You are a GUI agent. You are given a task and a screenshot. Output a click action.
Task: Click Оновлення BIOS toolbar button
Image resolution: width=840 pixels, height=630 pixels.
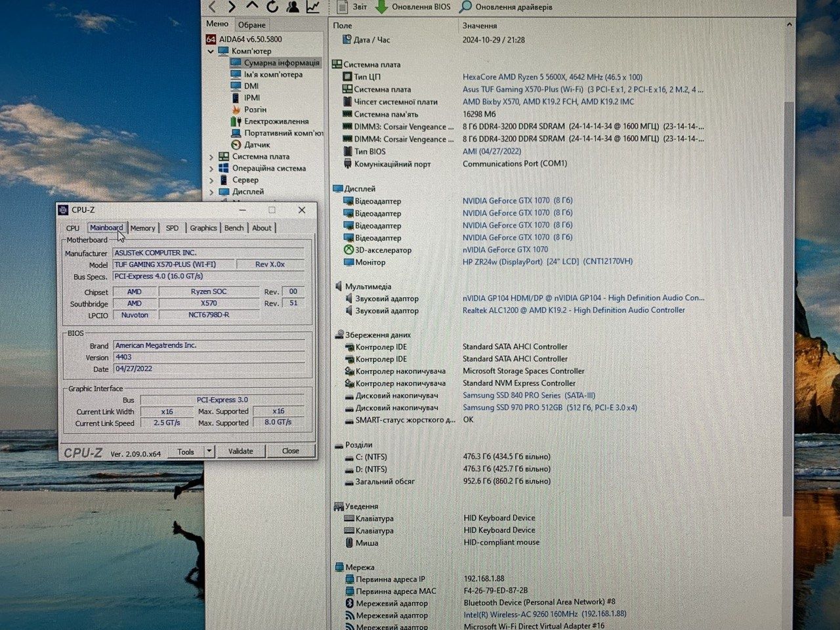point(413,7)
